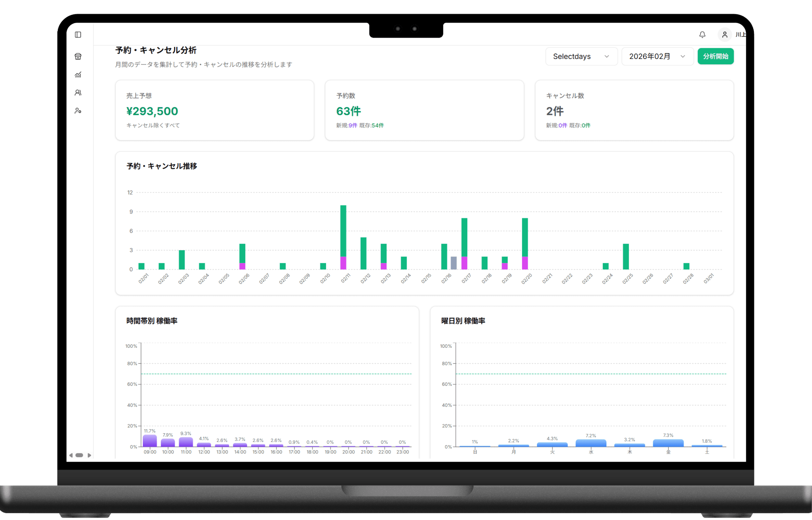Screen dimensions: 812x520
Task: Click the 予約・キャンセル推移 chart heading
Action: click(x=162, y=166)
